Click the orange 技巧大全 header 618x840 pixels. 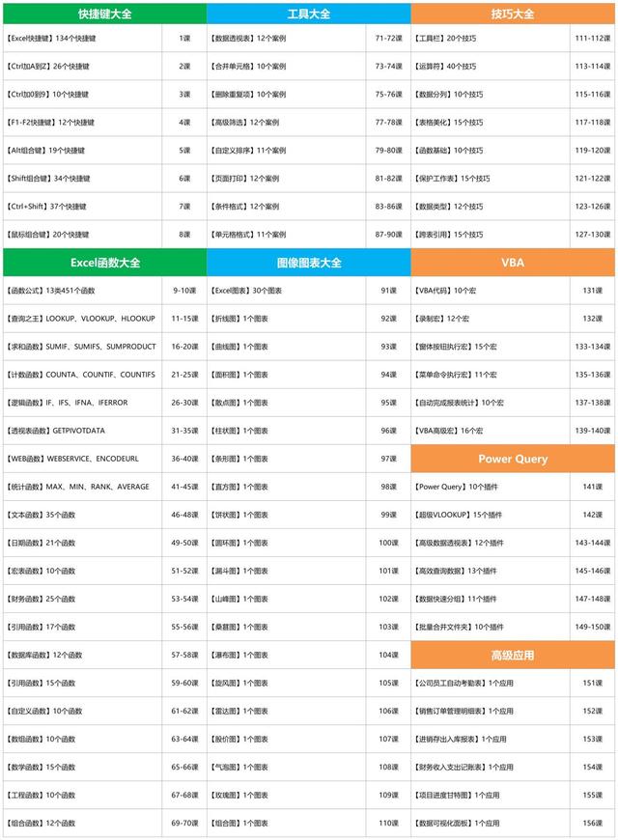[x=513, y=14]
